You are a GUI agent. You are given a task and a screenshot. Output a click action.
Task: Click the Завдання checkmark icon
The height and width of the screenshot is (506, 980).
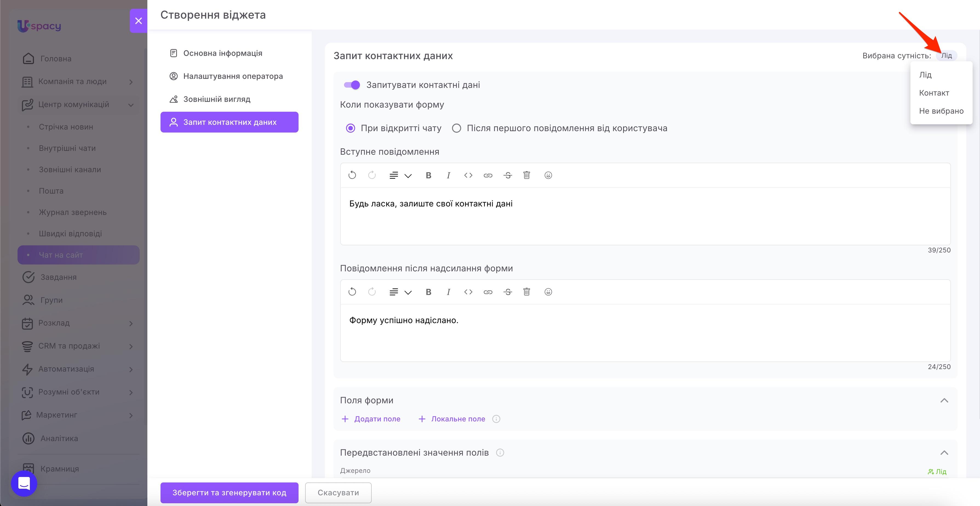click(28, 277)
